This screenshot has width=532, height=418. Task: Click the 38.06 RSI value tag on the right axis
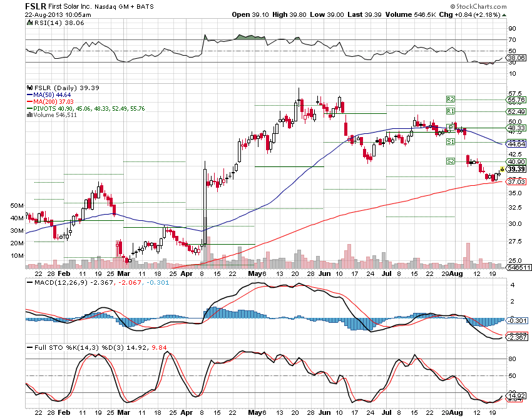(x=517, y=58)
